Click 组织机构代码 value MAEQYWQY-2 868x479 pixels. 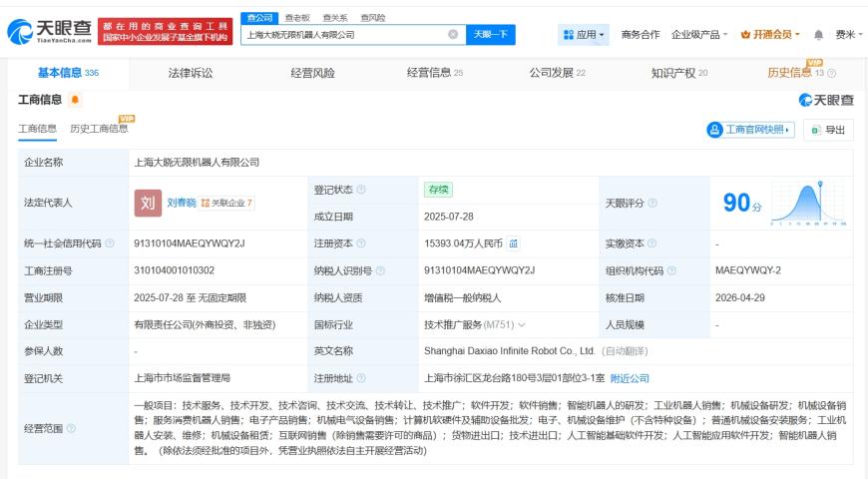(x=748, y=270)
